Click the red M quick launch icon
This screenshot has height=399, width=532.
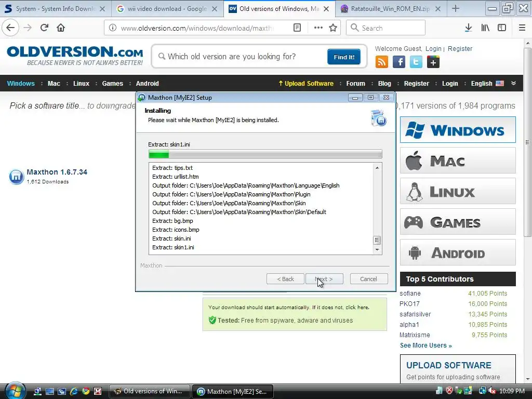pyautogui.click(x=98, y=391)
